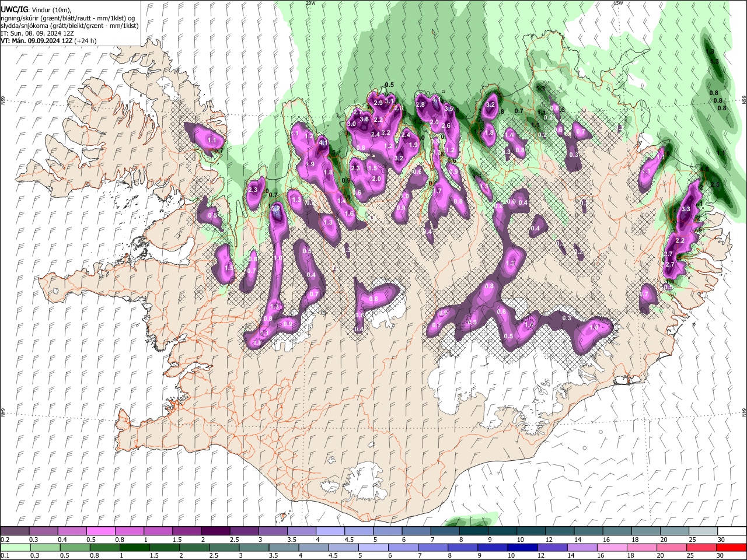Click the 'rigning/skúrir' rain legend description line

tap(68, 18)
